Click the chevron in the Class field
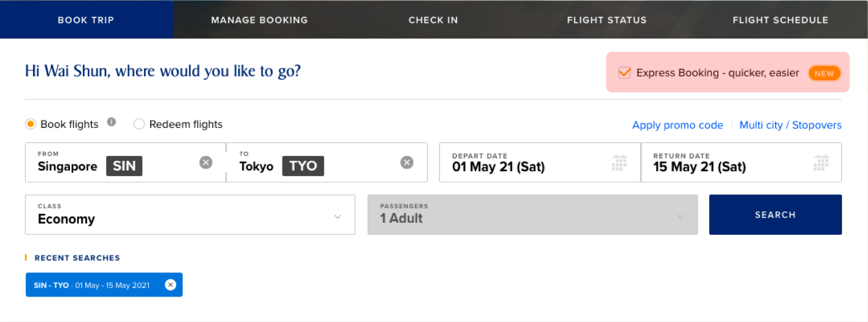868x322 pixels. pyautogui.click(x=338, y=217)
